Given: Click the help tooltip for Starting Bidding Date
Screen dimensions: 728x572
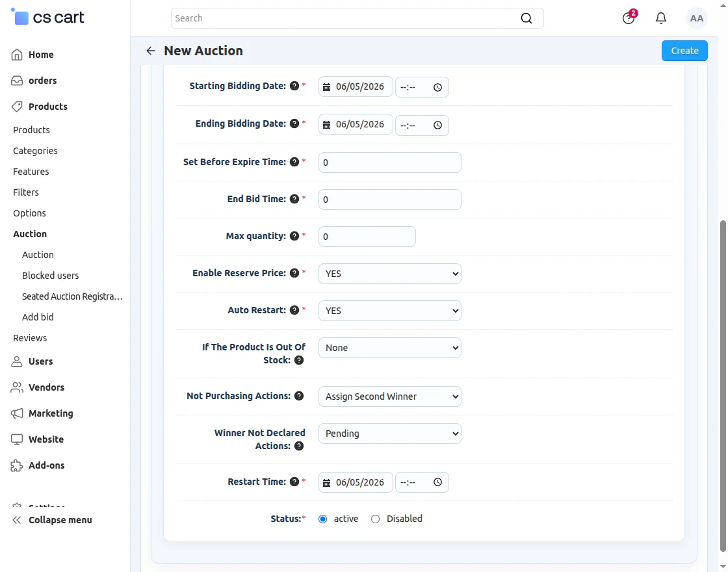Looking at the screenshot, I should 294,86.
